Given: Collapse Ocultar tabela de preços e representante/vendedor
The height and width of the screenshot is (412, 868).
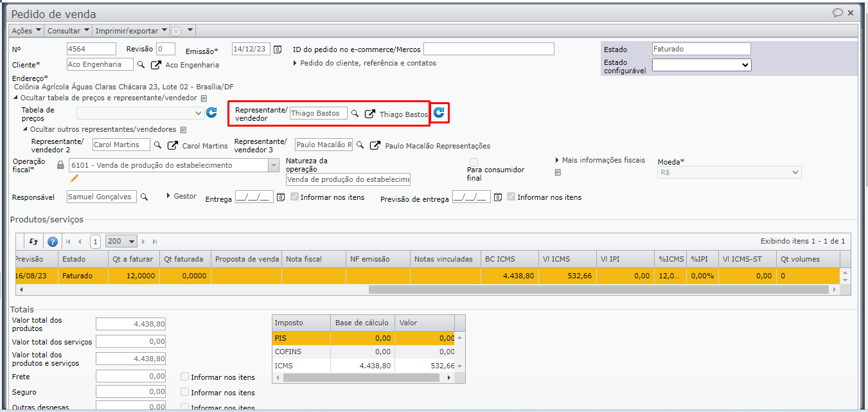Looking at the screenshot, I should point(105,98).
